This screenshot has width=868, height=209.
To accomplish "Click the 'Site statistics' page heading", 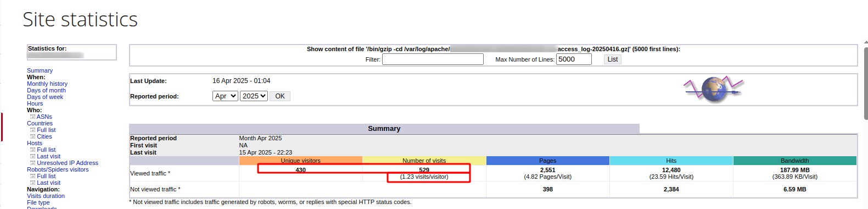I will pyautogui.click(x=80, y=19).
